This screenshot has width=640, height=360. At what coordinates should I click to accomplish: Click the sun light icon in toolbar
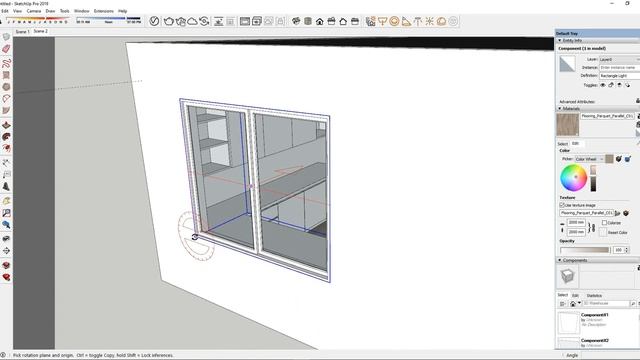click(x=429, y=21)
